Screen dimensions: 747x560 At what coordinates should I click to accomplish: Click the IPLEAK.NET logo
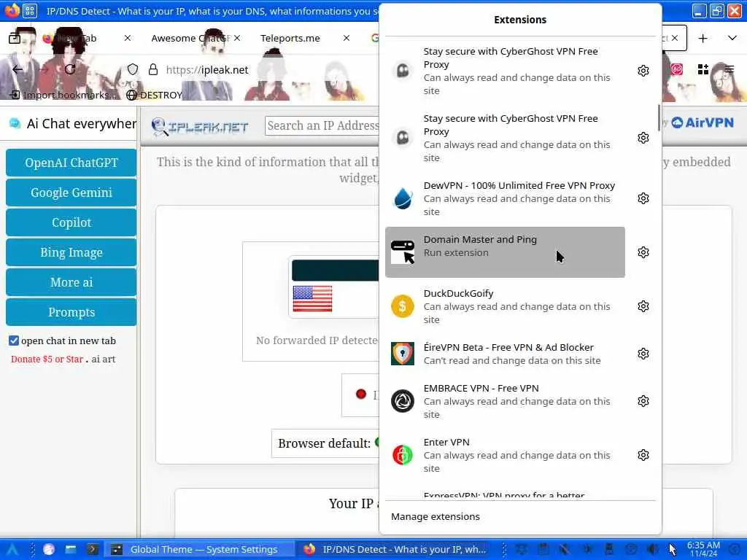200,126
